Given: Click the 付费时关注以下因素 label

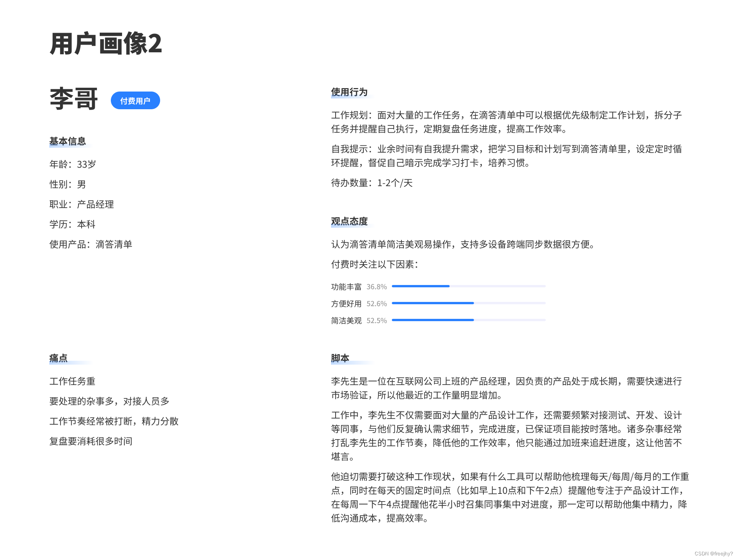Looking at the screenshot, I should 374,264.
